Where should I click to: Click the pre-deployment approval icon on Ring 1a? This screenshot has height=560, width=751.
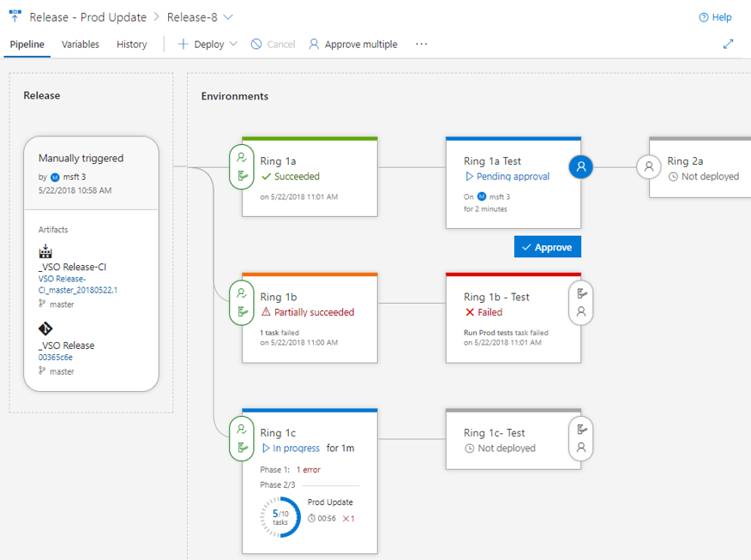pos(242,159)
